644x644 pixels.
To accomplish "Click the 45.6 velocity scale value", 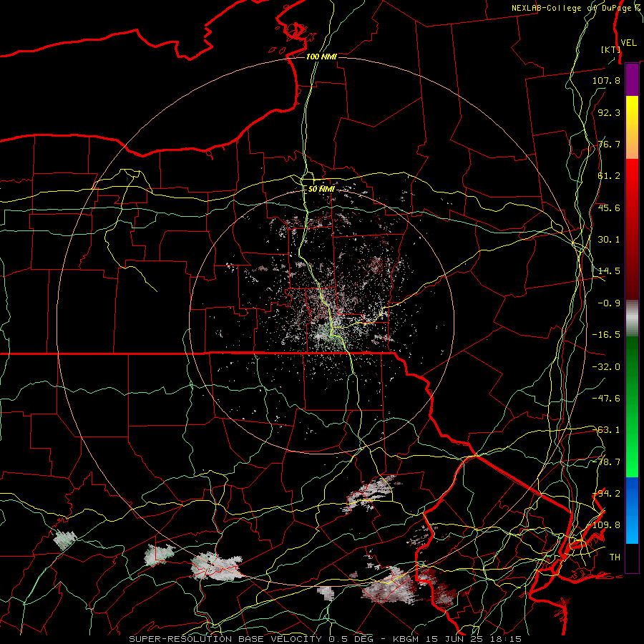I will click(609, 208).
